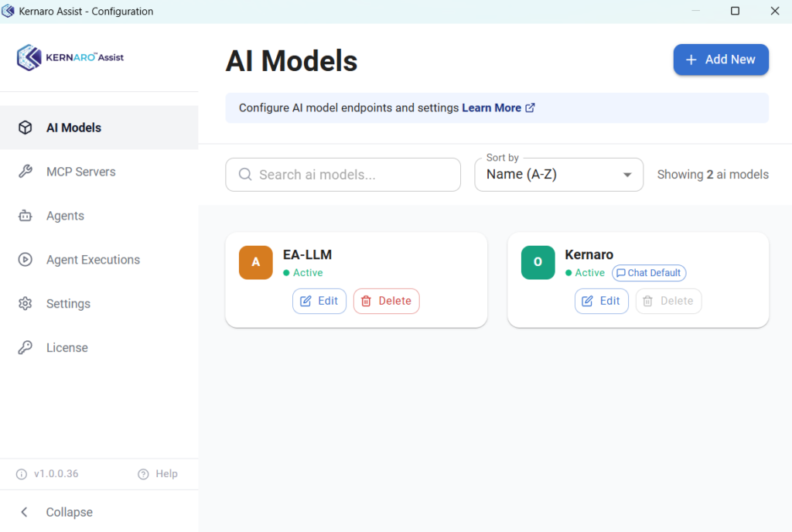Viewport: 792px width, 532px height.
Task: Click the Agents robot icon
Action: [x=26, y=216]
